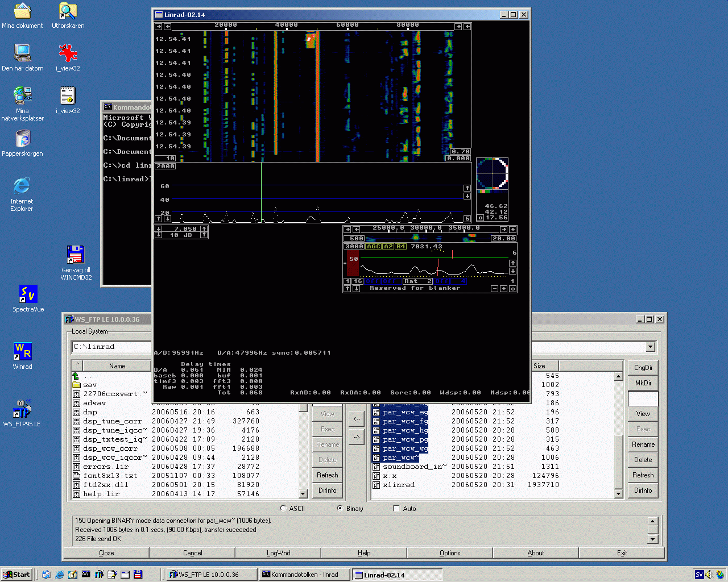The height and width of the screenshot is (582, 728).
Task: Click down arrow at right of wide spectrum
Action: pos(467,196)
